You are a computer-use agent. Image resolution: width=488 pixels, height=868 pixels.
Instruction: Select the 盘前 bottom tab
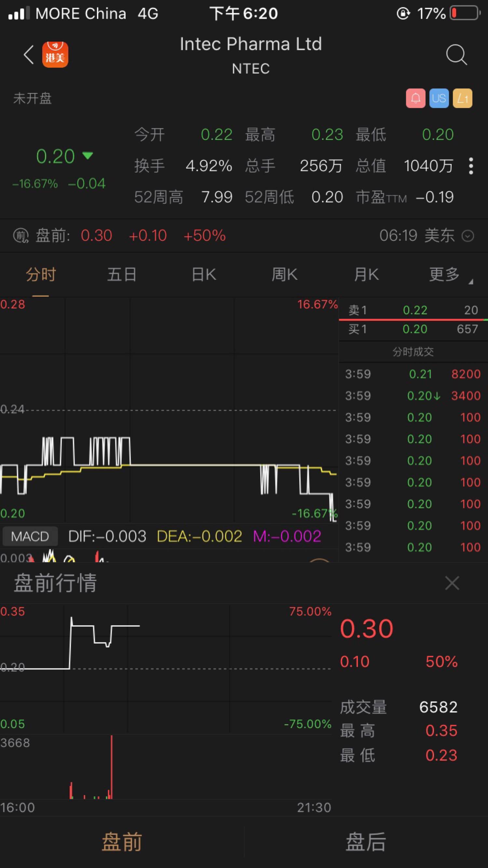[122, 841]
